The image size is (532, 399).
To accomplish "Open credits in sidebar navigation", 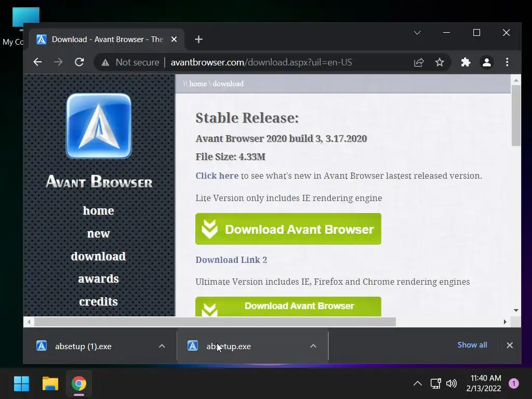I will pos(98,302).
